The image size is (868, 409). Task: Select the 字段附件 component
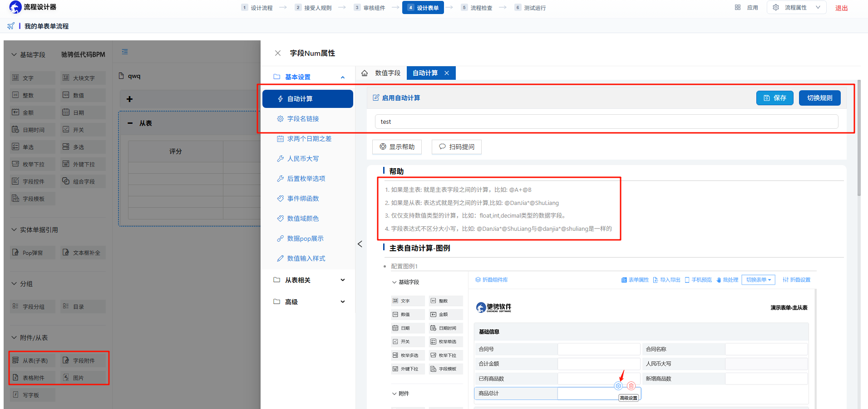click(83, 360)
